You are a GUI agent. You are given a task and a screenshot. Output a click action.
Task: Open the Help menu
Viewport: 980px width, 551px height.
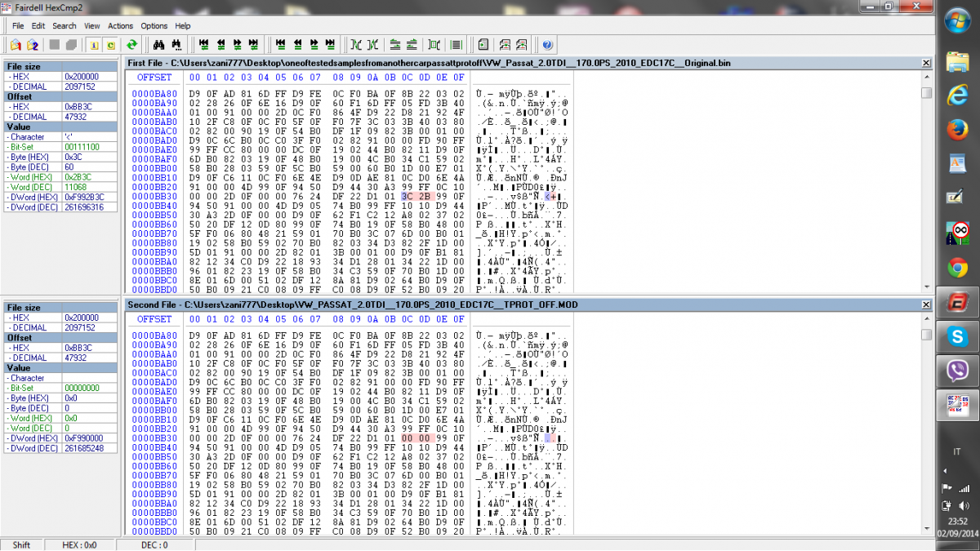[x=183, y=26]
